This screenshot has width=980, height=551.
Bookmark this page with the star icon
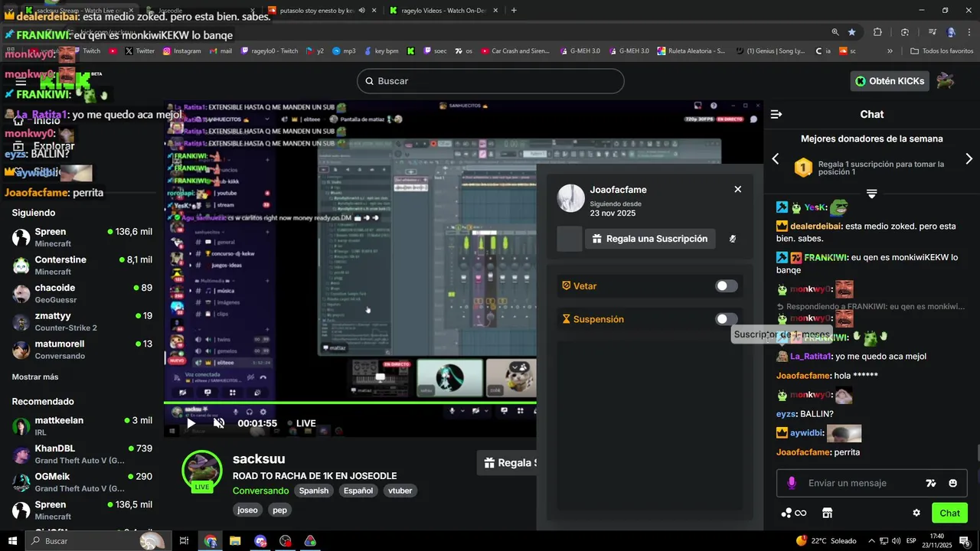851,32
